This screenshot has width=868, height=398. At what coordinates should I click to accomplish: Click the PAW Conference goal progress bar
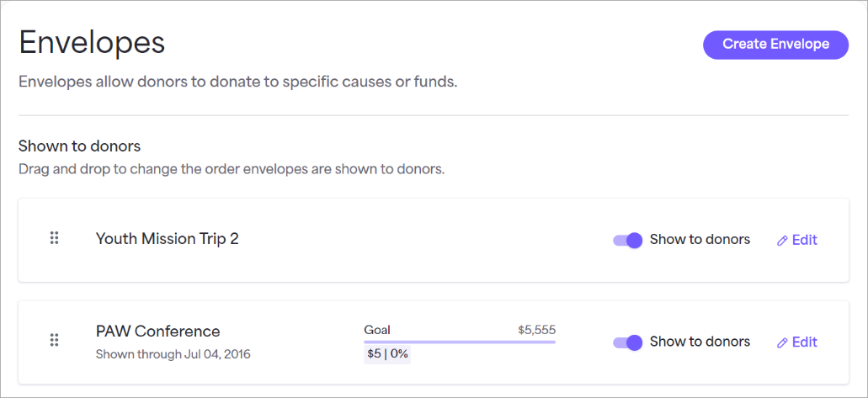click(x=460, y=342)
